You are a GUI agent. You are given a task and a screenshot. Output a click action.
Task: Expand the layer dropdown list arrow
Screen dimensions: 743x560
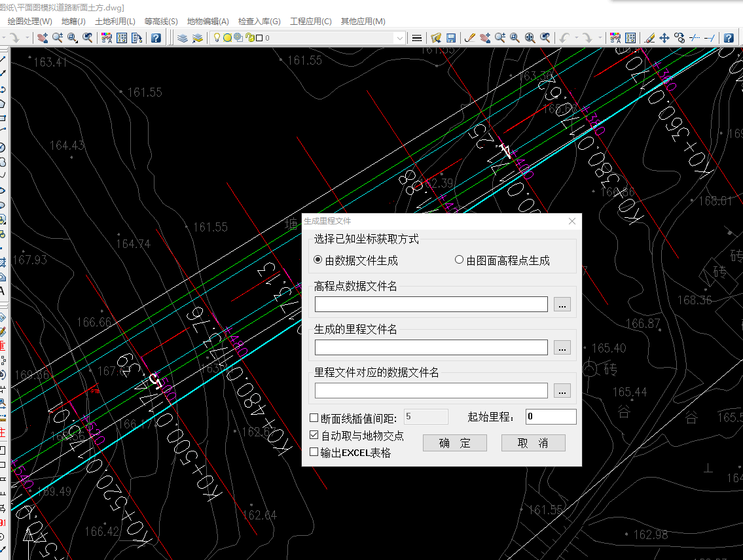point(400,38)
